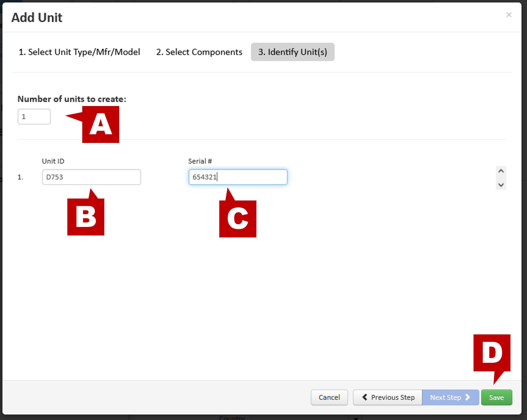Click the Serial # column label

point(200,161)
